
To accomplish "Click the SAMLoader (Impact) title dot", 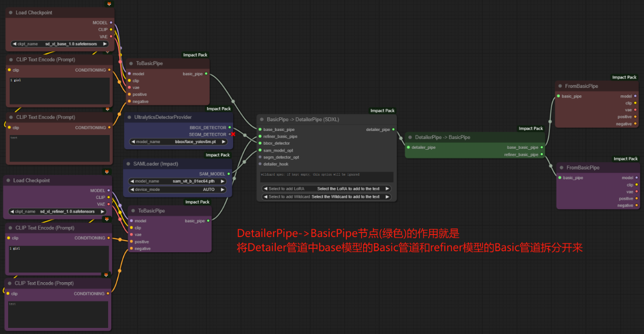I will [130, 164].
